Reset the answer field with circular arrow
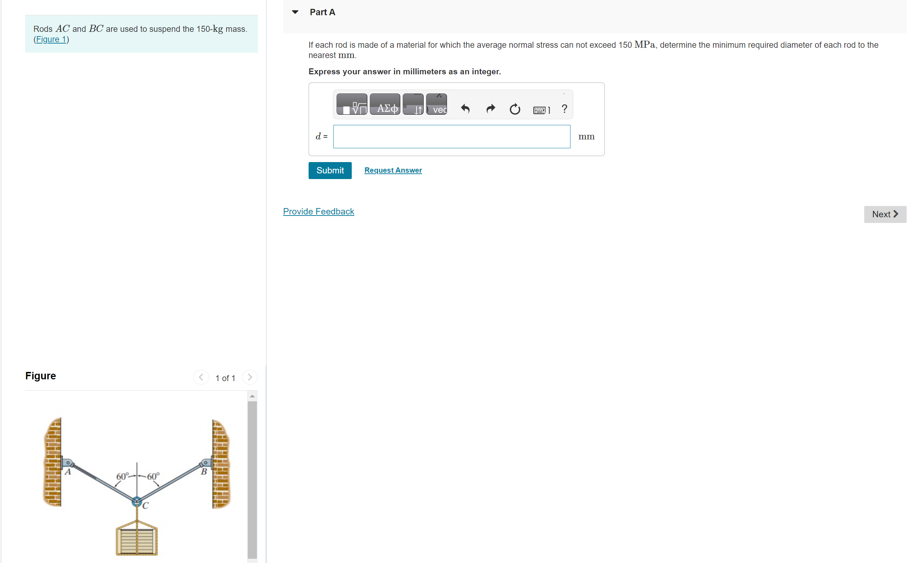 pos(515,109)
